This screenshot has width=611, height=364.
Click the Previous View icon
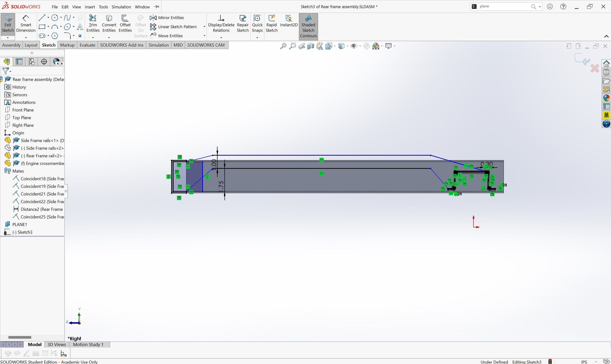point(302,46)
